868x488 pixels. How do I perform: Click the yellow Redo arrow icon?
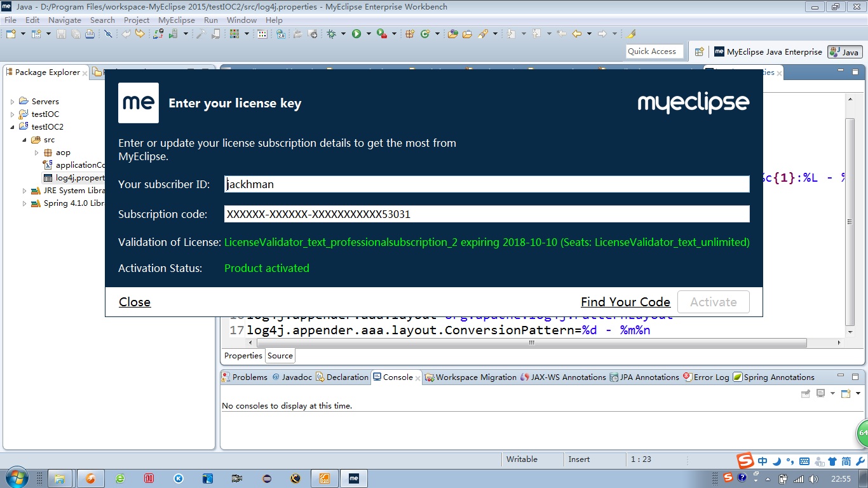(140, 34)
